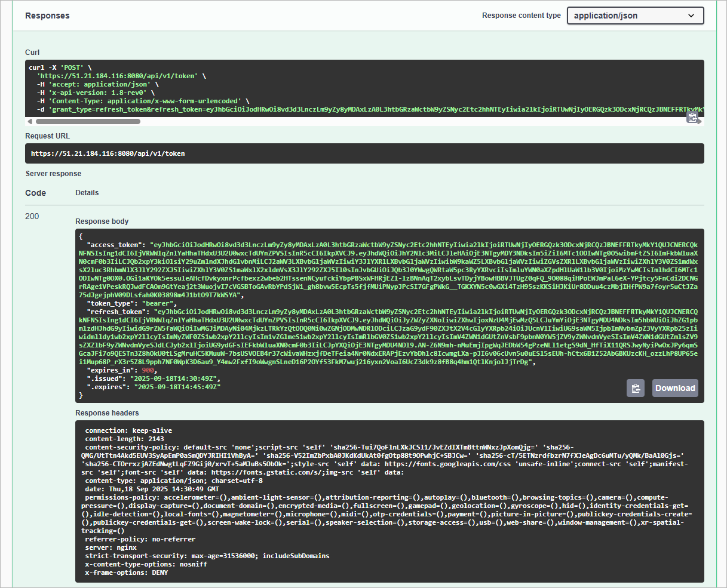Click the strict-transport-security header line

(x=207, y=556)
